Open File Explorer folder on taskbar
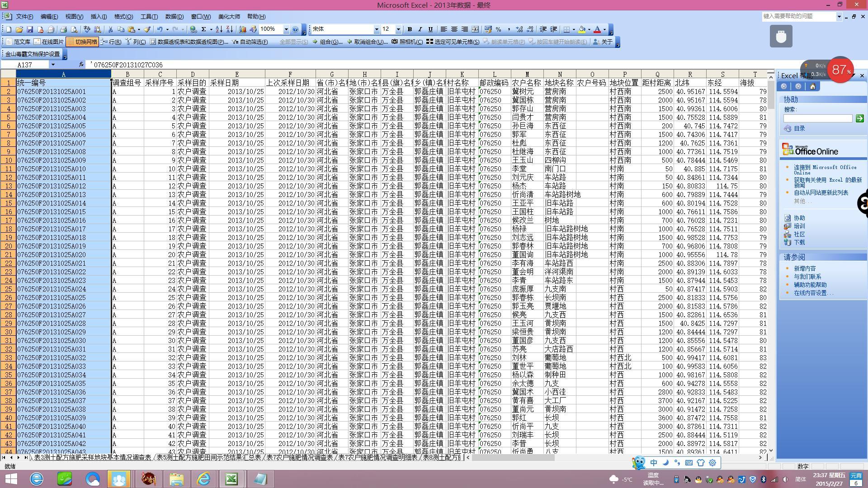Image resolution: width=868 pixels, height=488 pixels. pos(176,479)
